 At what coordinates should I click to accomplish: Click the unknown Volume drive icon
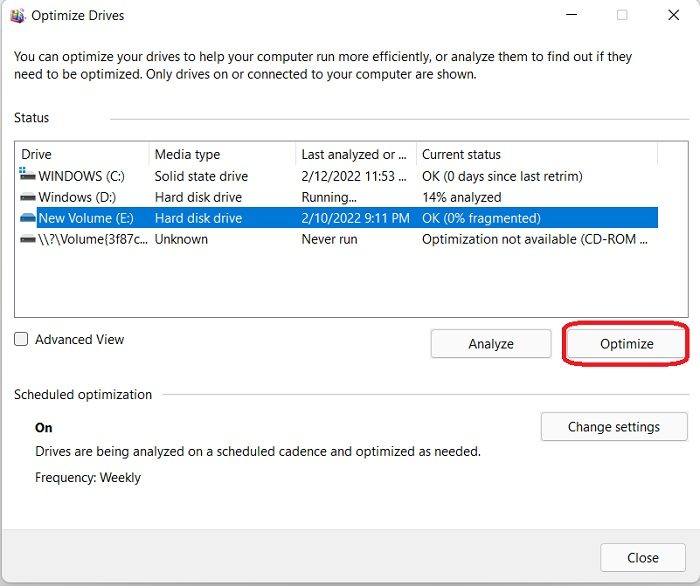27,239
